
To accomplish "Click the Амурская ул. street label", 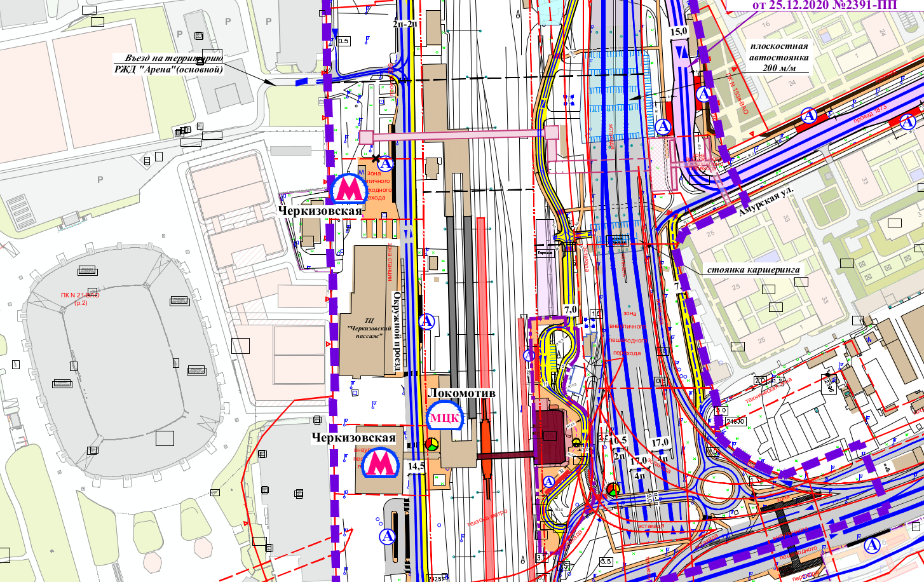I will [766, 201].
